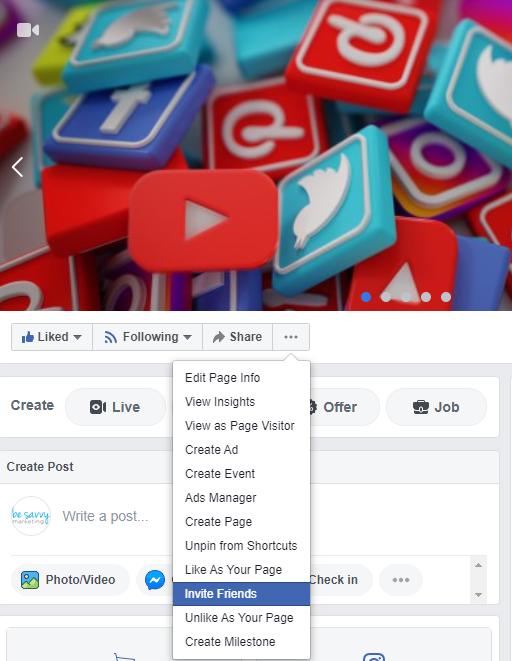Choose Create Milestone menu entry
The height and width of the screenshot is (661, 512).
241,642
